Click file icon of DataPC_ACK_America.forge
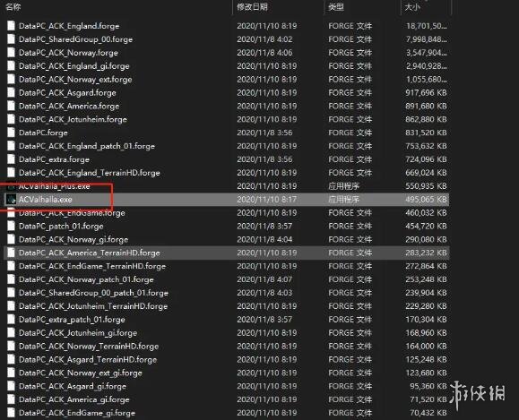 [12, 106]
